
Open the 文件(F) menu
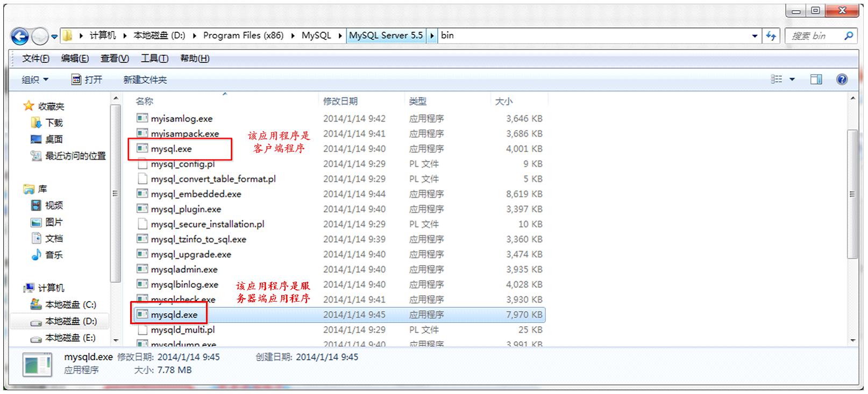click(x=35, y=59)
